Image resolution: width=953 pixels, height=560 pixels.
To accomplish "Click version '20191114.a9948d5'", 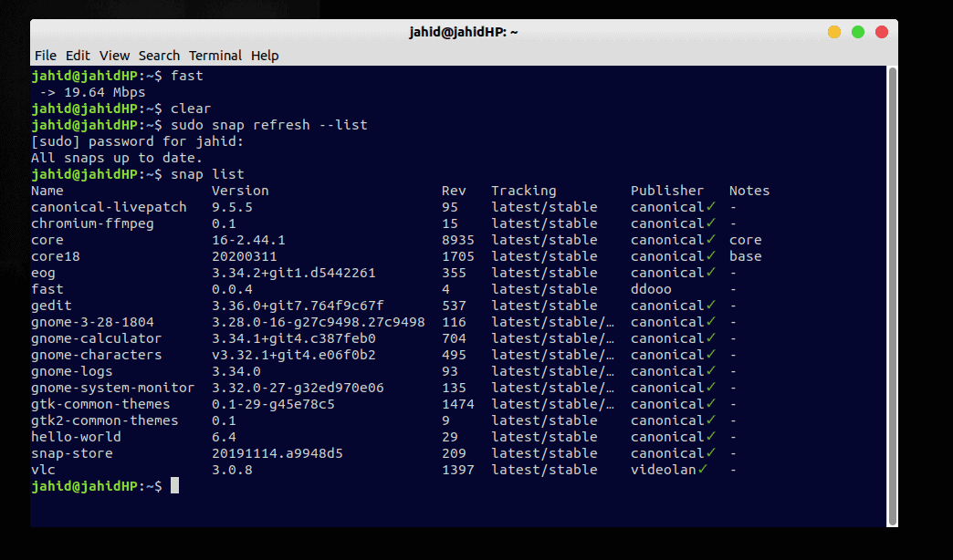I will coord(278,453).
